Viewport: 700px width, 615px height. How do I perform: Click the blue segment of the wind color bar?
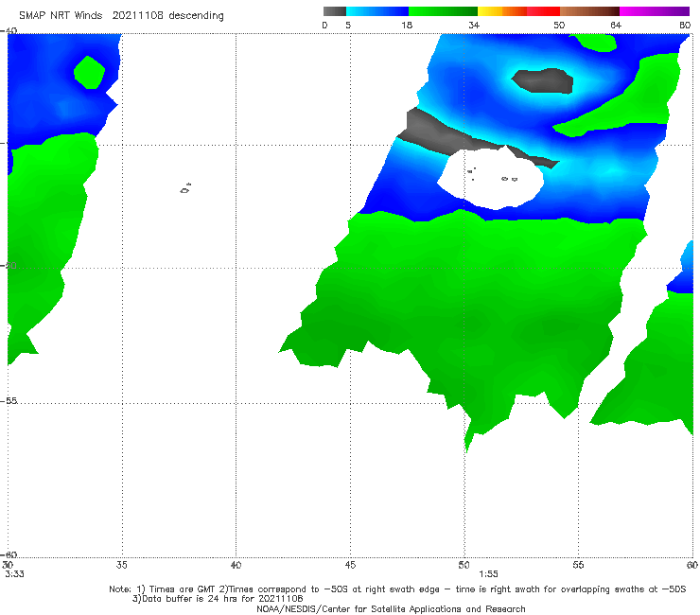click(377, 11)
